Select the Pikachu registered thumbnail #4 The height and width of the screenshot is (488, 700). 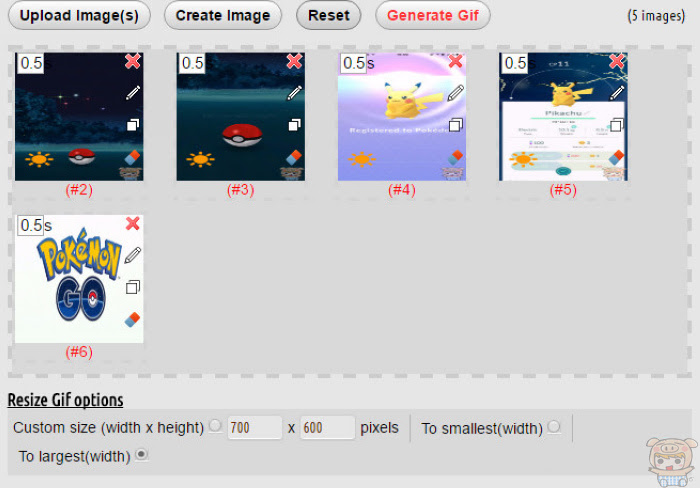pos(402,117)
